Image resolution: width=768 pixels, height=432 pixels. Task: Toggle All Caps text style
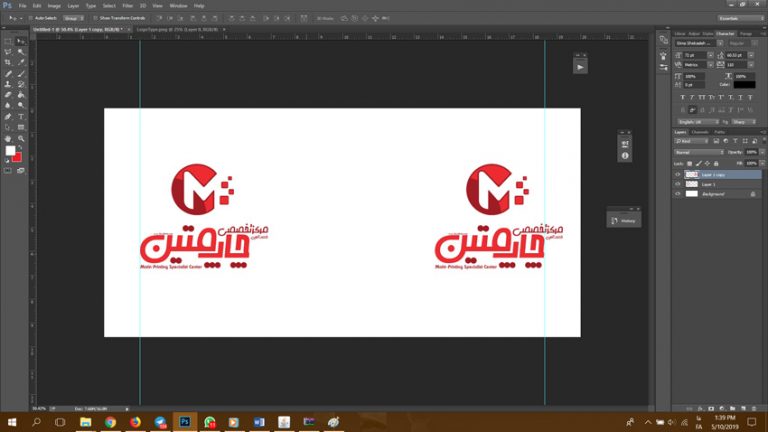click(702, 97)
